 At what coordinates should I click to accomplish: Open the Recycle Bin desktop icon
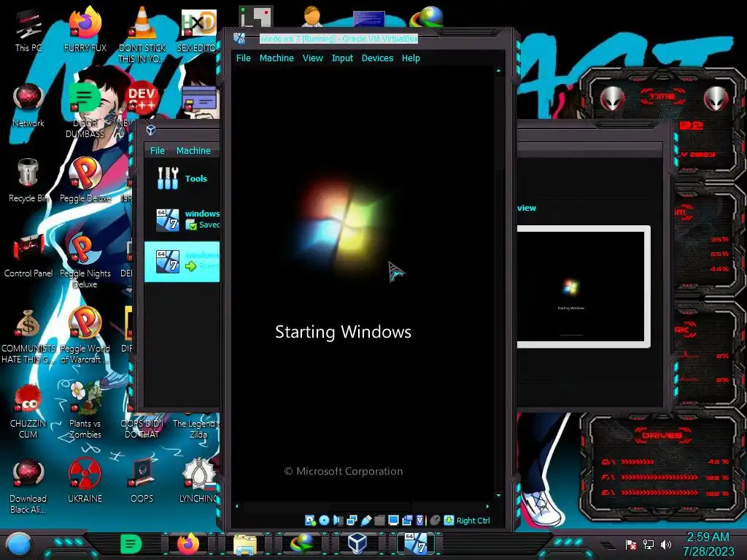click(x=28, y=180)
